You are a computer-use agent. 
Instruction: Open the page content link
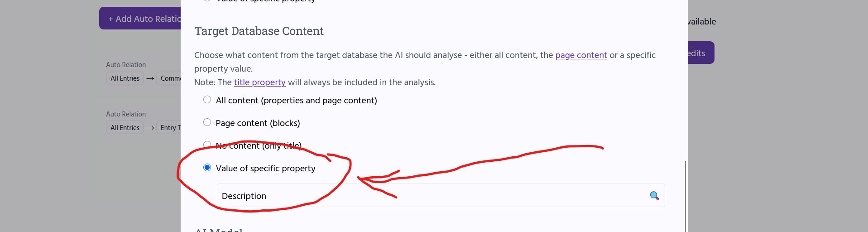(581, 55)
